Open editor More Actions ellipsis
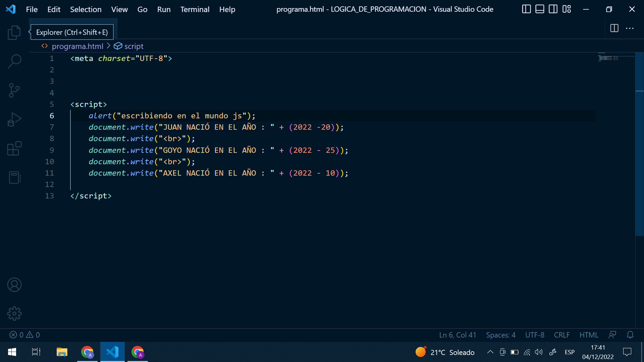Screen dimensions: 644x362 coord(630,28)
